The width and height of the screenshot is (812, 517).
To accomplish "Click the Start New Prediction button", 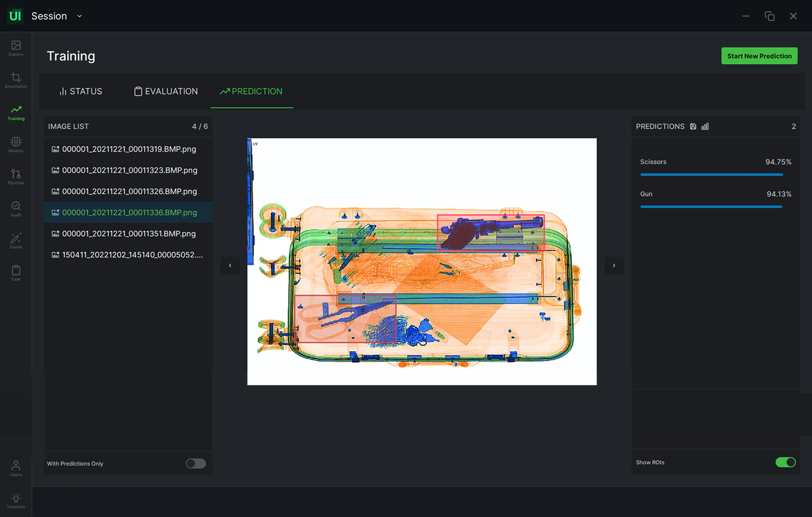I will coord(759,56).
